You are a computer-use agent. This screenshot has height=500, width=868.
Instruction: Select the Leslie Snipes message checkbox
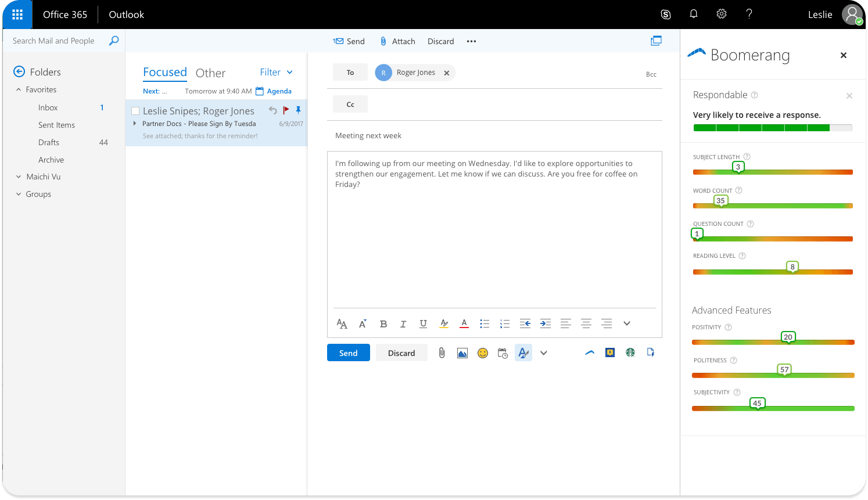click(135, 111)
